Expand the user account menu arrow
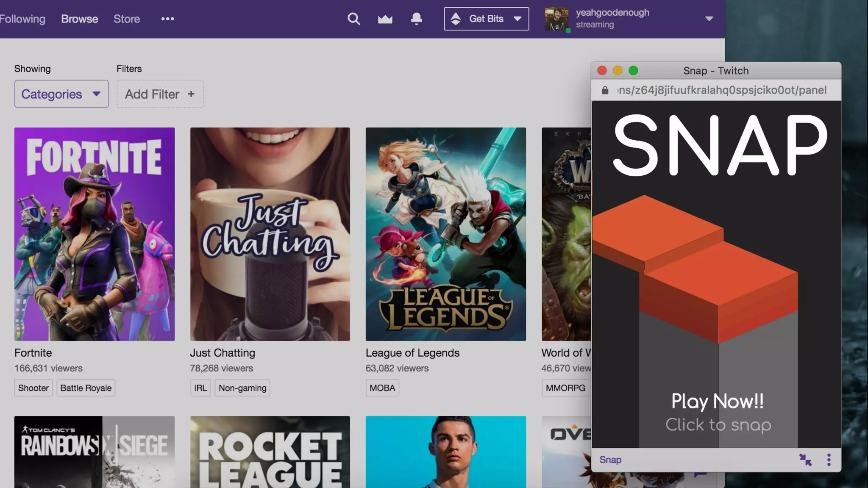Image resolution: width=868 pixels, height=488 pixels. (709, 19)
